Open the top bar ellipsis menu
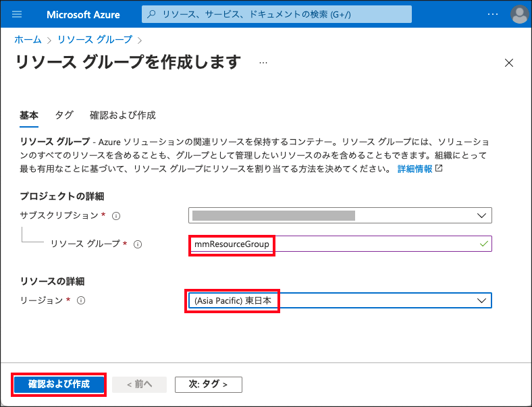This screenshot has height=407, width=532. [x=492, y=14]
